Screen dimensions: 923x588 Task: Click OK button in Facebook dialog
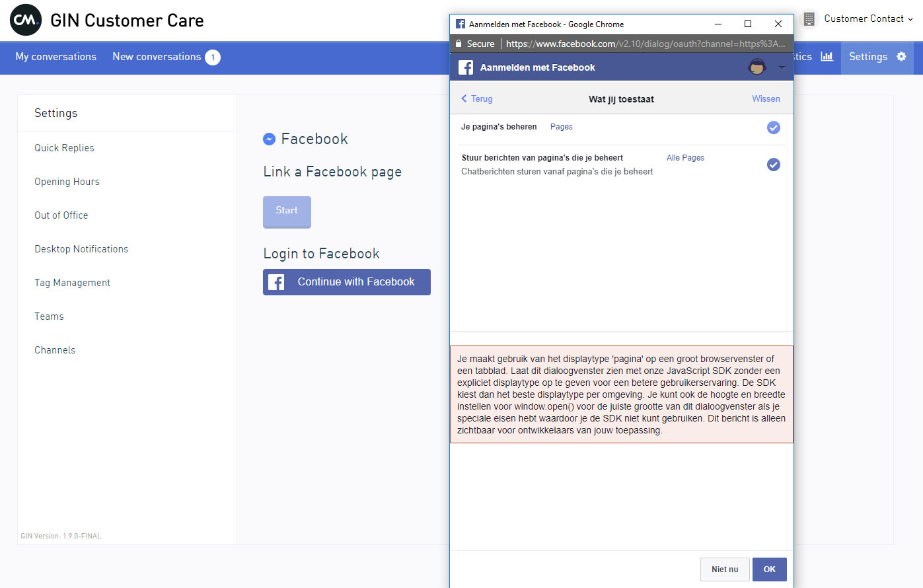[x=770, y=570]
